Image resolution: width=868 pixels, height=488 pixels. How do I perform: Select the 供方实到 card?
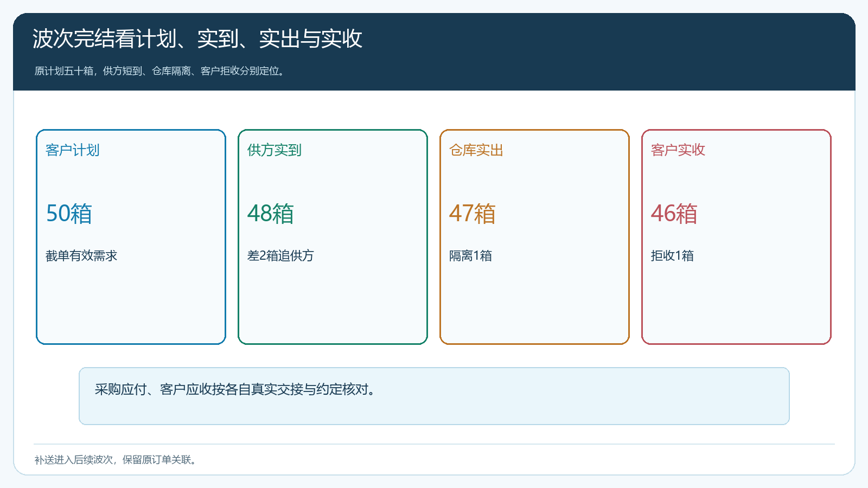click(x=333, y=237)
